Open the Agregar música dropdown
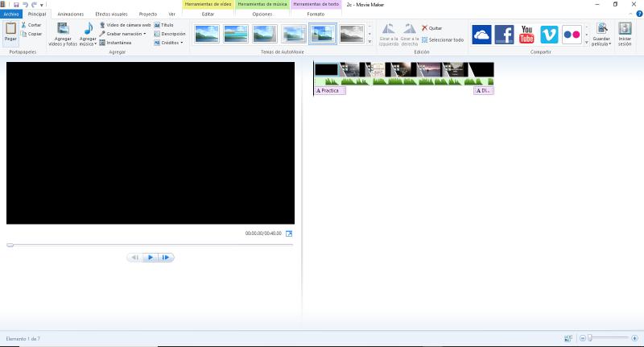Image resolution: width=644 pixels, height=347 pixels. point(88,43)
